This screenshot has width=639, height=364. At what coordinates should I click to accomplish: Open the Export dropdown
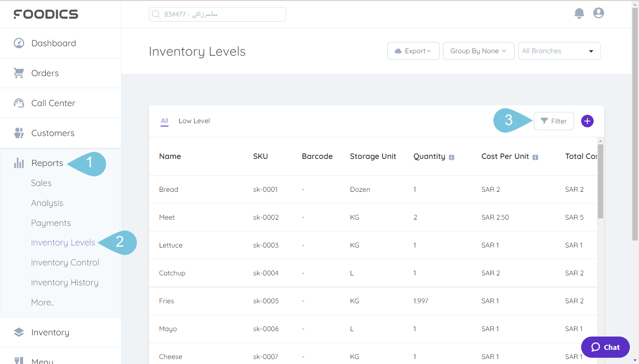tap(413, 51)
